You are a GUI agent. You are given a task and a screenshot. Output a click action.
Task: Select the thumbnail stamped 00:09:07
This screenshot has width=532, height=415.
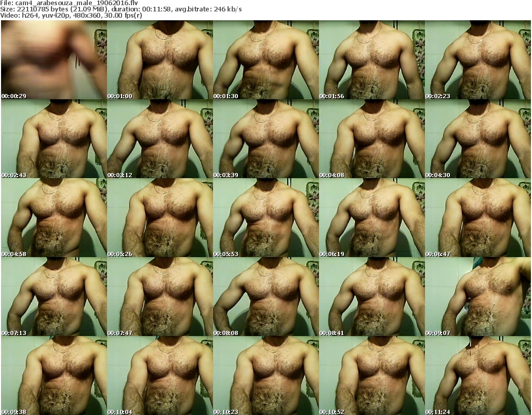pyautogui.click(x=478, y=297)
